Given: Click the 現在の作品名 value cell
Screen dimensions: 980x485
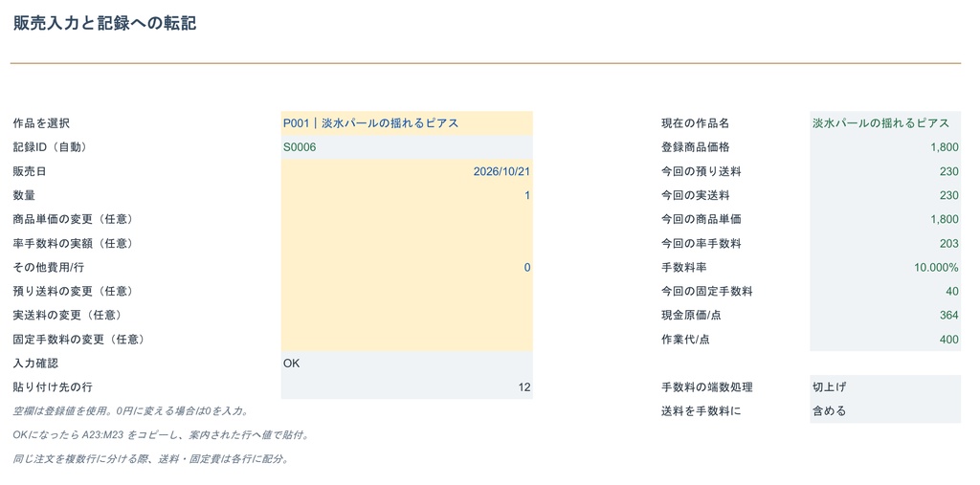Looking at the screenshot, I should 885,123.
